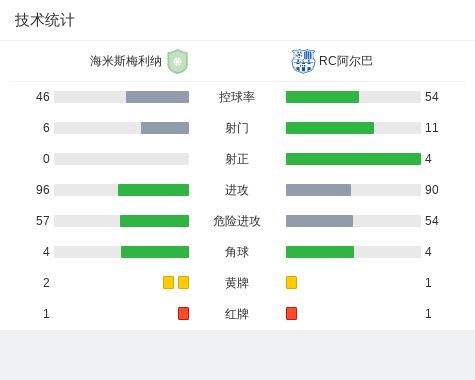Click RC阿尔巴's green 角球 bar

pyautogui.click(x=320, y=252)
